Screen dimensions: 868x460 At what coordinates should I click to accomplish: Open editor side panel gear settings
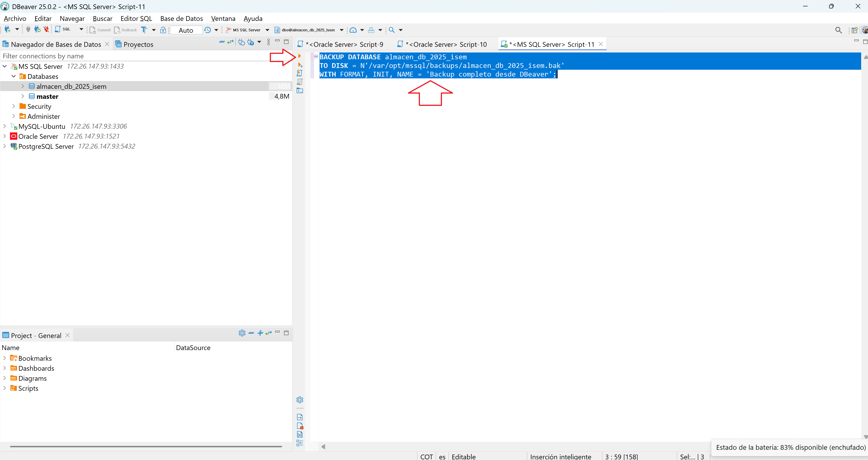(x=300, y=400)
